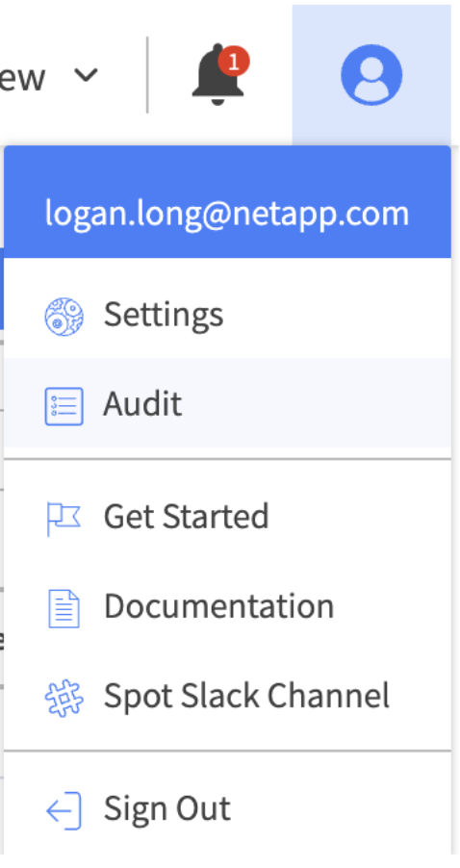Click the page icon beside Documentation
The width and height of the screenshot is (460, 868).
click(x=64, y=608)
